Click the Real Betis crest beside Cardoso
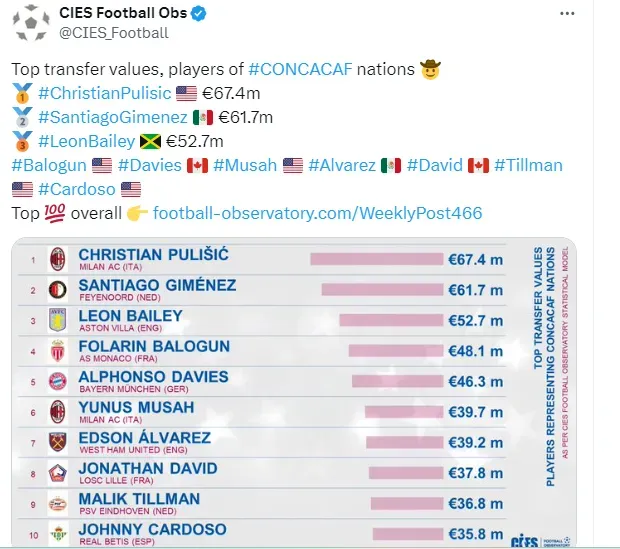The image size is (620, 549). 58,533
